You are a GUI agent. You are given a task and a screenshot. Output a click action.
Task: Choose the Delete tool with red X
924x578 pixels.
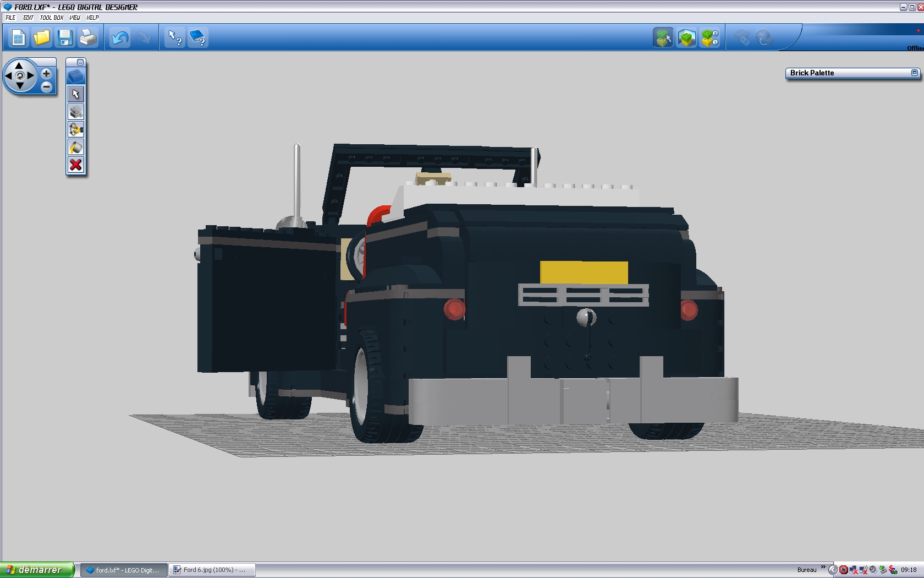(x=76, y=165)
